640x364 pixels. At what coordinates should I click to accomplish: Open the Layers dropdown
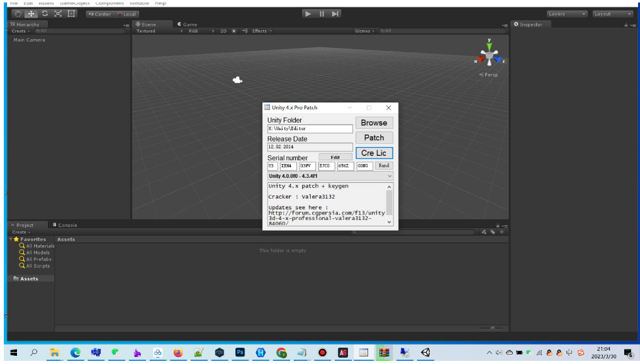tap(566, 14)
